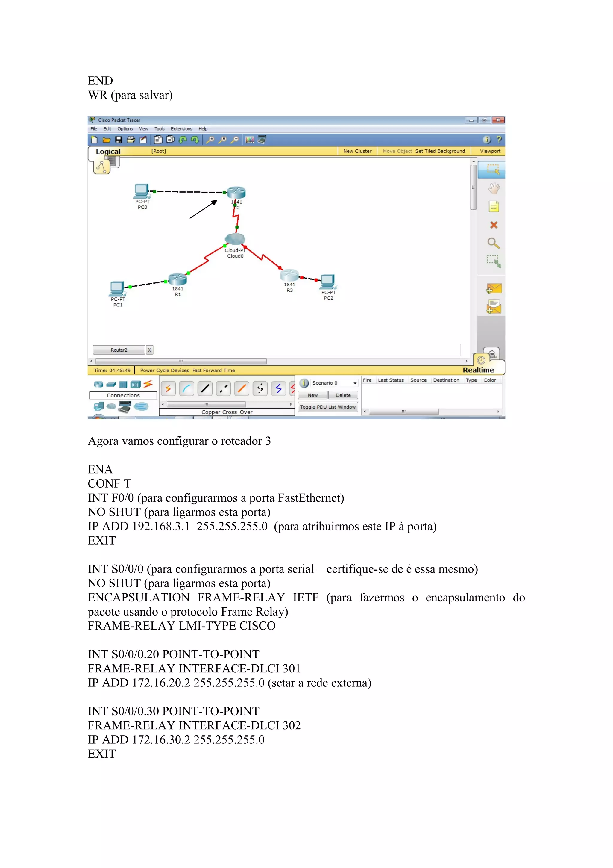Image resolution: width=613 pixels, height=868 pixels.
Task: Select the Place Note tool
Action: pos(494,206)
